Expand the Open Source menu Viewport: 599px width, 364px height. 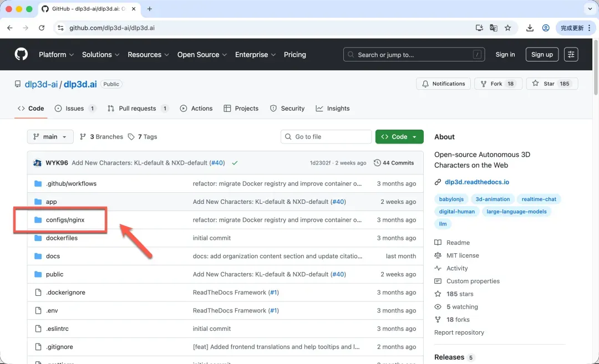pyautogui.click(x=202, y=55)
